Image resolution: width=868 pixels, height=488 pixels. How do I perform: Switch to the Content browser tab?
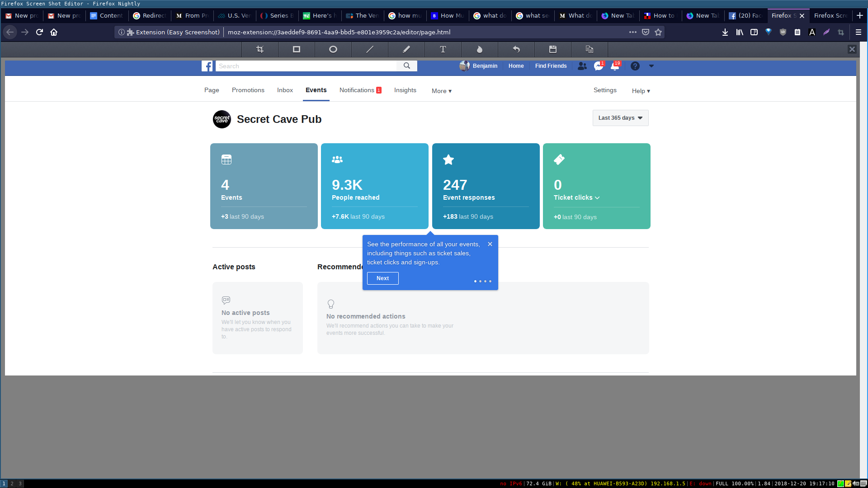point(106,15)
